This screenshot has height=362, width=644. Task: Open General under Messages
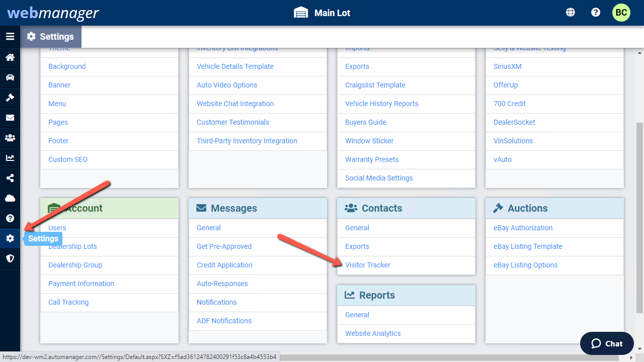tap(209, 228)
